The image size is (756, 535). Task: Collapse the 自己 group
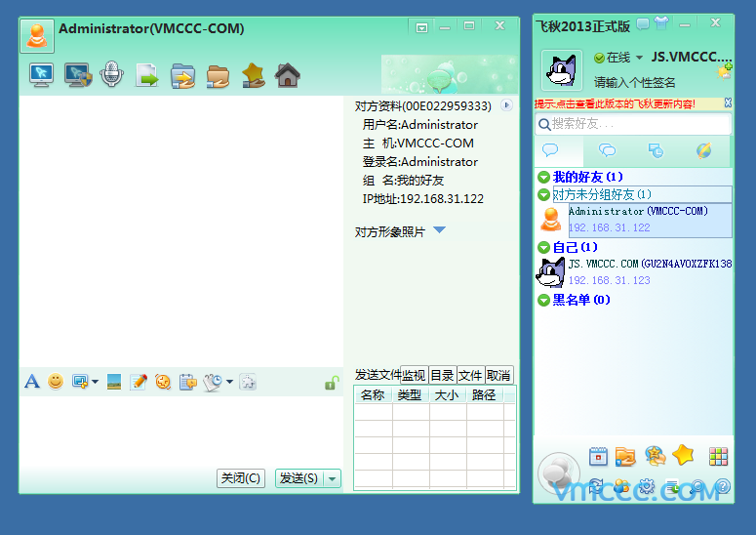tap(543, 248)
